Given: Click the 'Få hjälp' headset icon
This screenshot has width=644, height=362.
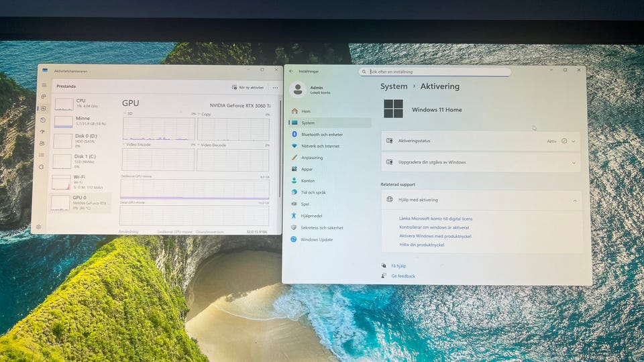Looking at the screenshot, I should coord(384,265).
